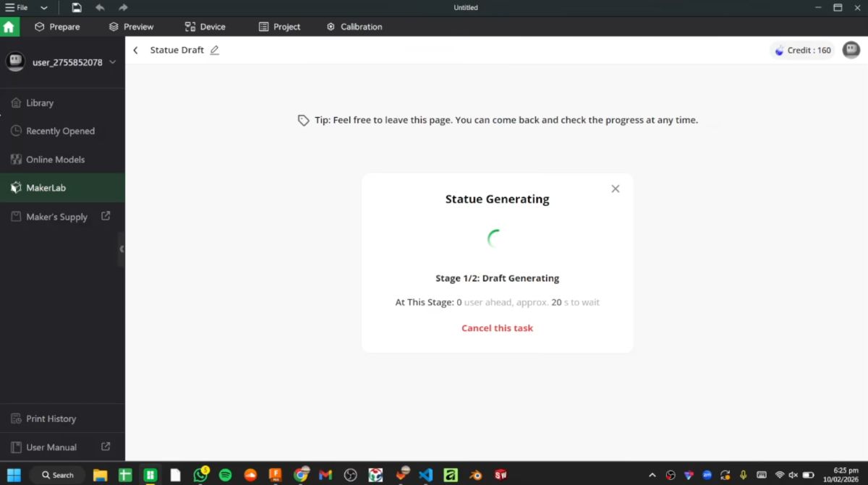Open Recently Opened in the sidebar

62,131
